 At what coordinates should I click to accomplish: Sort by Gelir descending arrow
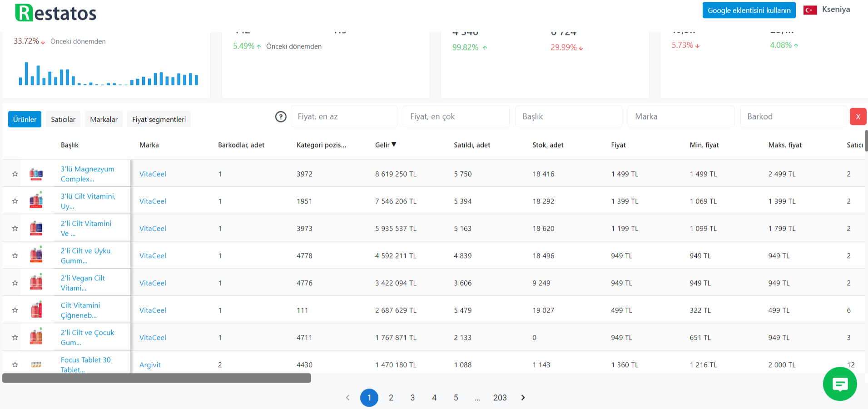[394, 145]
